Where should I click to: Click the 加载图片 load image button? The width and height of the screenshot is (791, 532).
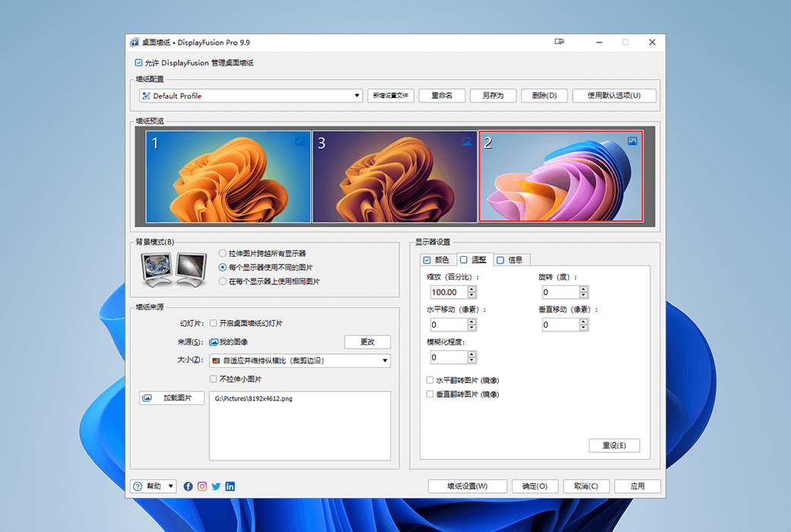coord(172,398)
